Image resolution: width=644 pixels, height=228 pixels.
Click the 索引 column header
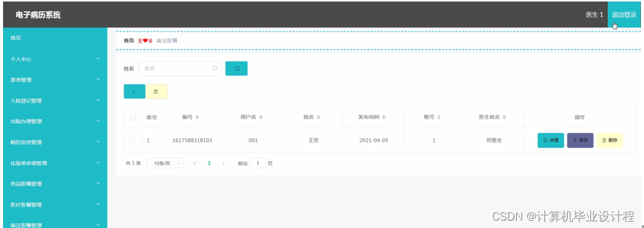click(151, 117)
